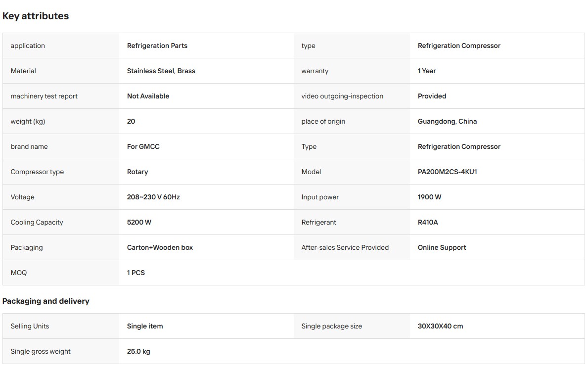
Task: Click the Guangdong, China origin value
Action: [x=448, y=122]
